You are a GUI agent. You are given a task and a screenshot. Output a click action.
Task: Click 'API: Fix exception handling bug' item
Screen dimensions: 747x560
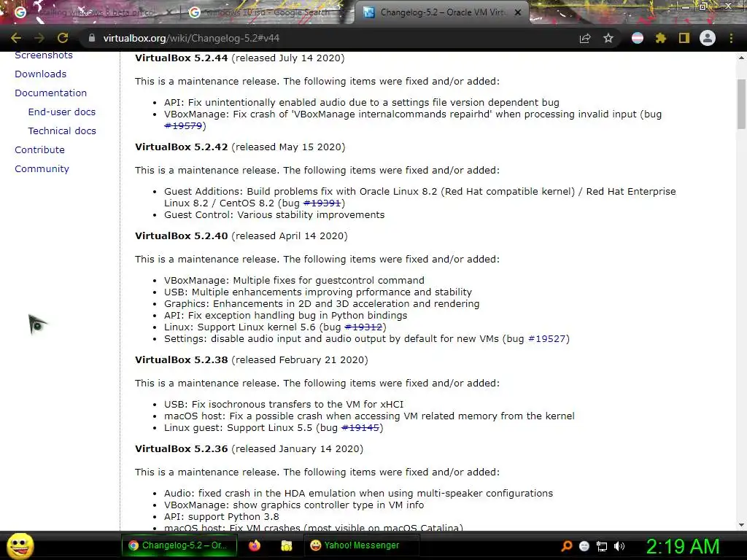tap(286, 315)
